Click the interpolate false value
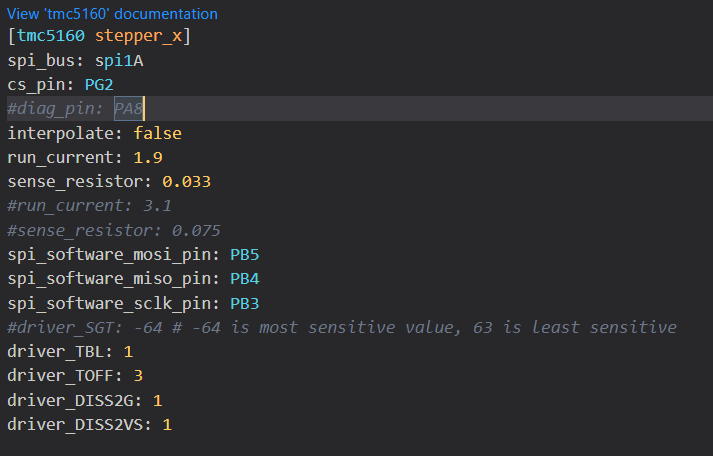Image resolution: width=713 pixels, height=456 pixels. tap(157, 133)
